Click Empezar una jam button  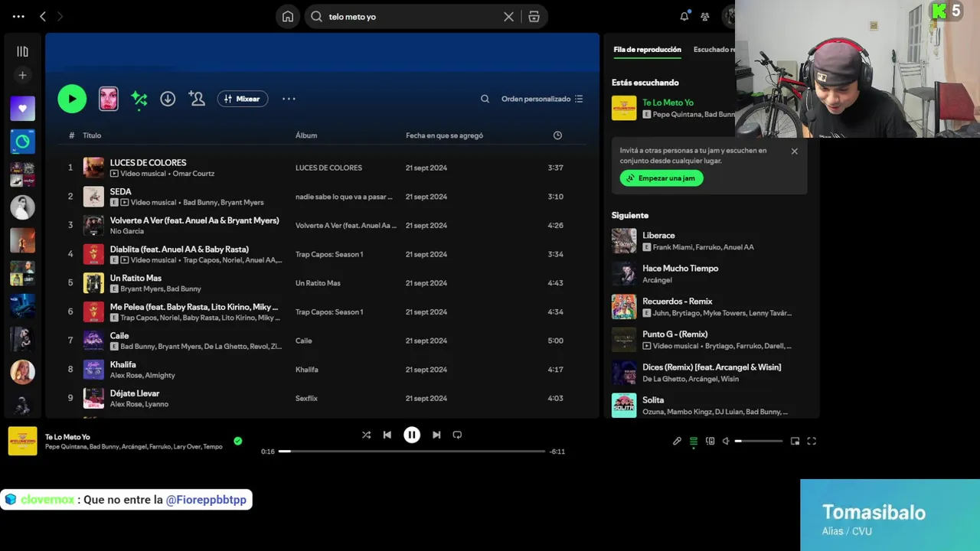tap(661, 178)
